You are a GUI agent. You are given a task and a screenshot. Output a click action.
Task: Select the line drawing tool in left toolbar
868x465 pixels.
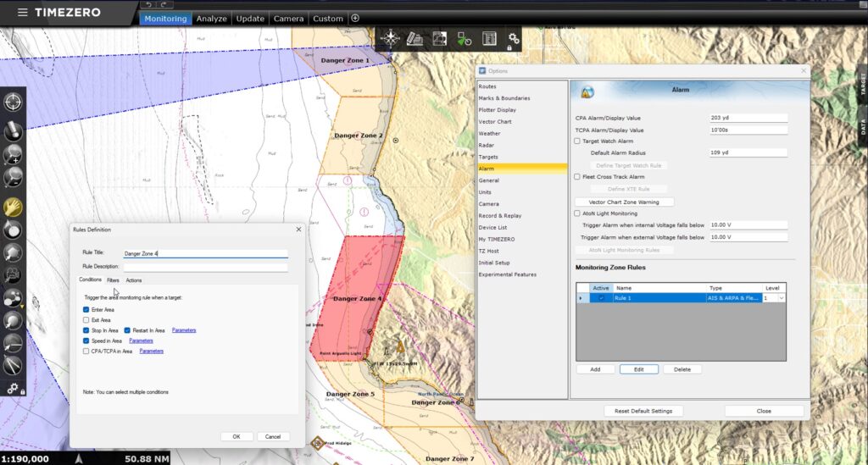[x=13, y=343]
